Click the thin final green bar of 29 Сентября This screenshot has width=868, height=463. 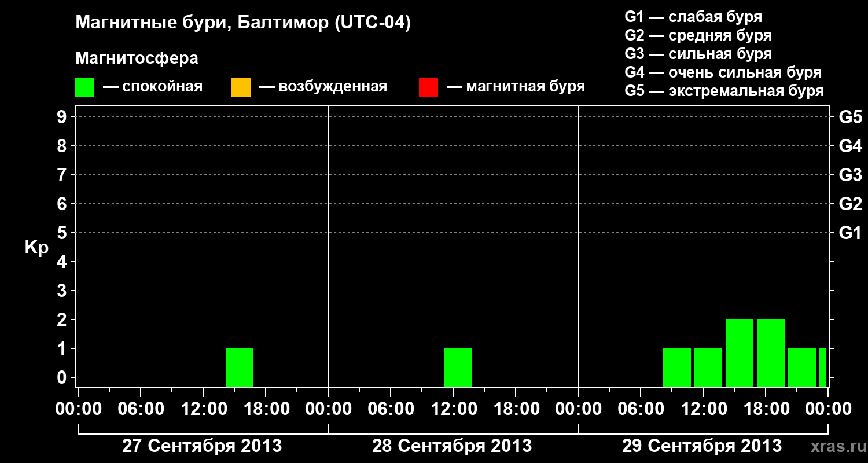(x=823, y=367)
